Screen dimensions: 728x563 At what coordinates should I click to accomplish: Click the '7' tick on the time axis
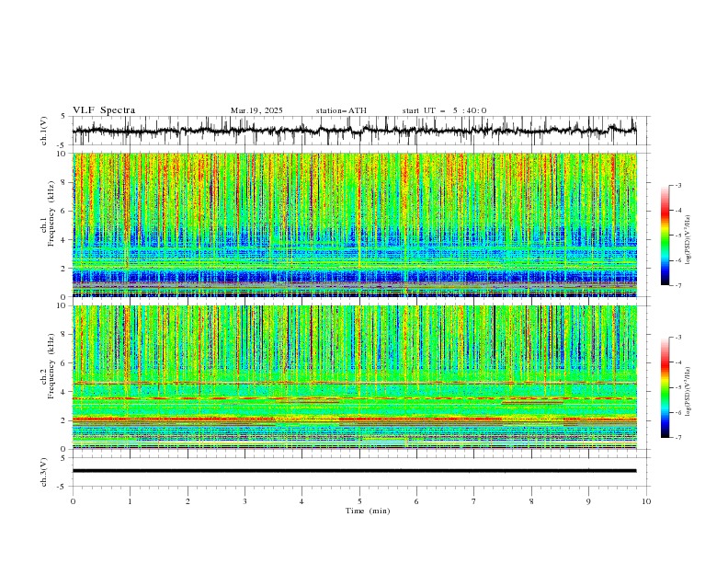coord(474,501)
